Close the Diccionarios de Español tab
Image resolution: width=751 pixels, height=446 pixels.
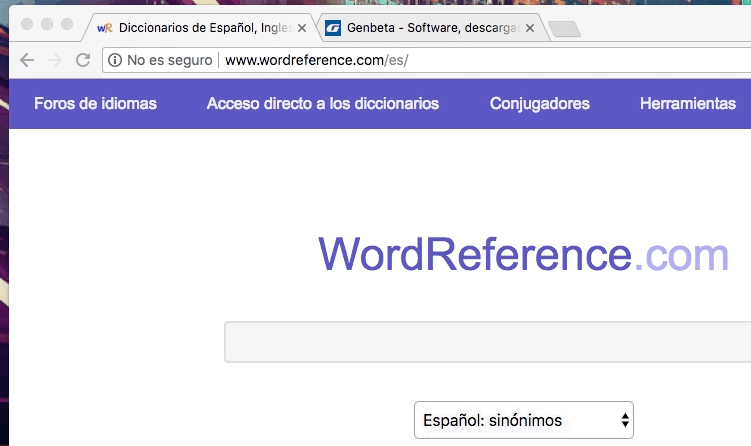click(x=302, y=29)
